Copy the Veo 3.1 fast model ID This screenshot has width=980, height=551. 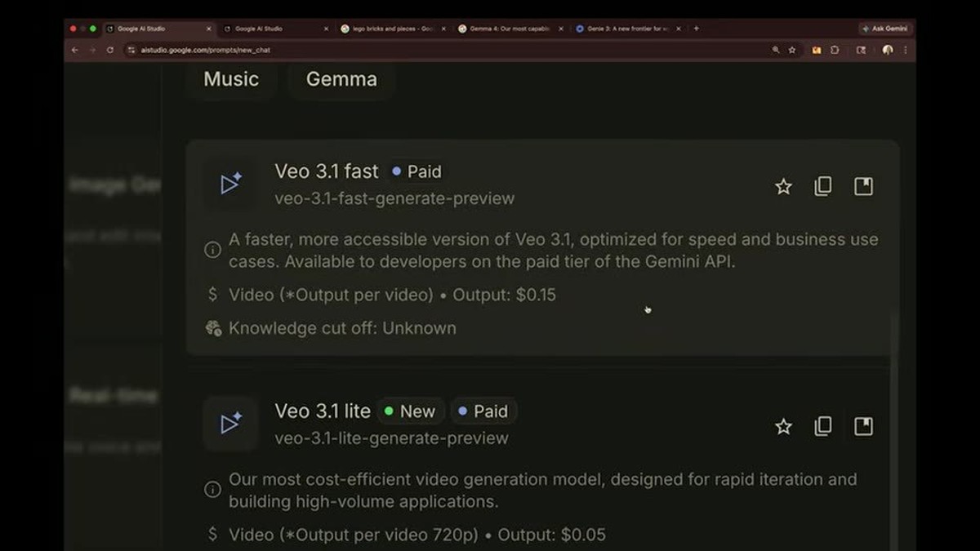tap(823, 187)
